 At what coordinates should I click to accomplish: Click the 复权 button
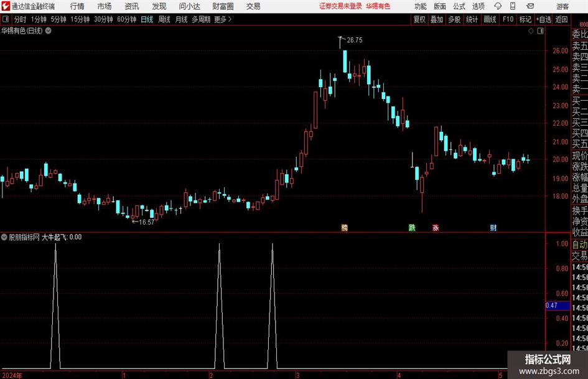pos(419,19)
